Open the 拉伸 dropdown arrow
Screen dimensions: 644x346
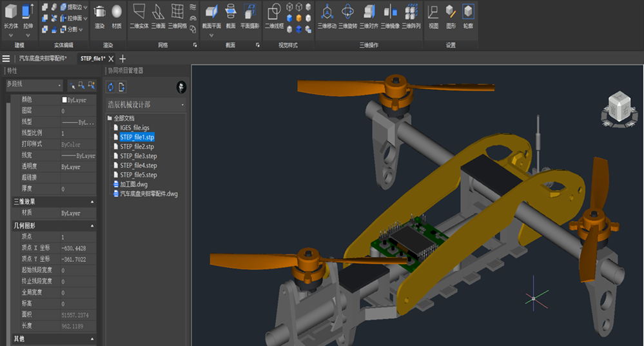pyautogui.click(x=28, y=36)
